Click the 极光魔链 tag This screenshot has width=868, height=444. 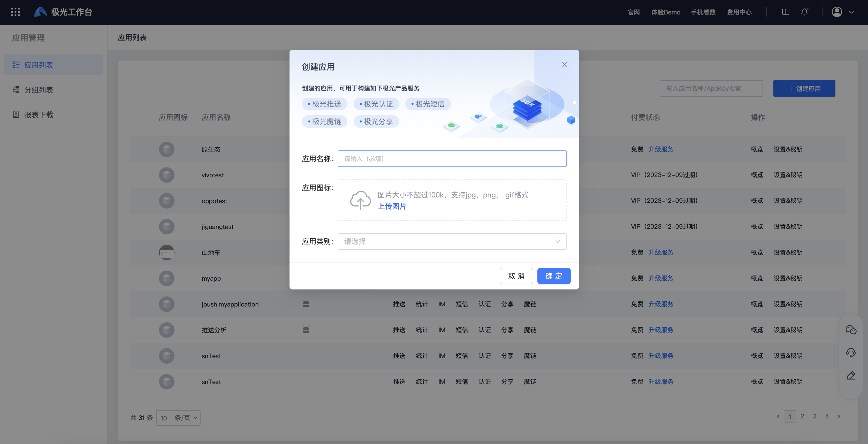point(324,122)
